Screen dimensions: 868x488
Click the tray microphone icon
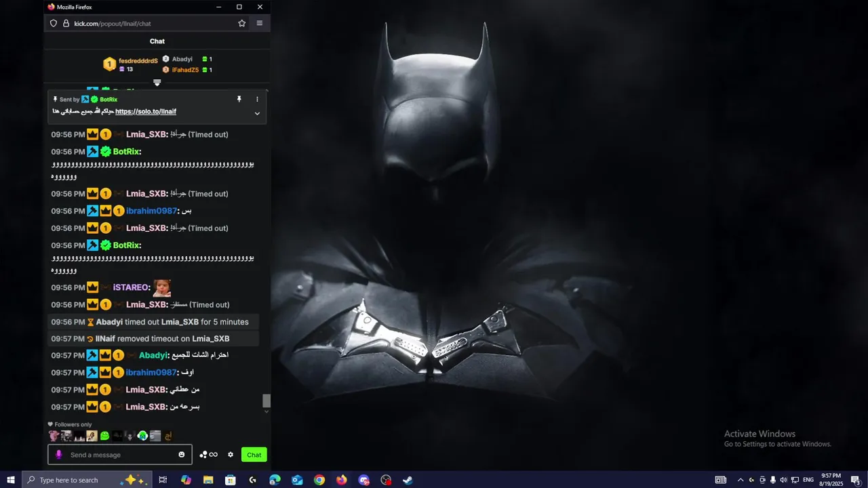click(x=773, y=480)
